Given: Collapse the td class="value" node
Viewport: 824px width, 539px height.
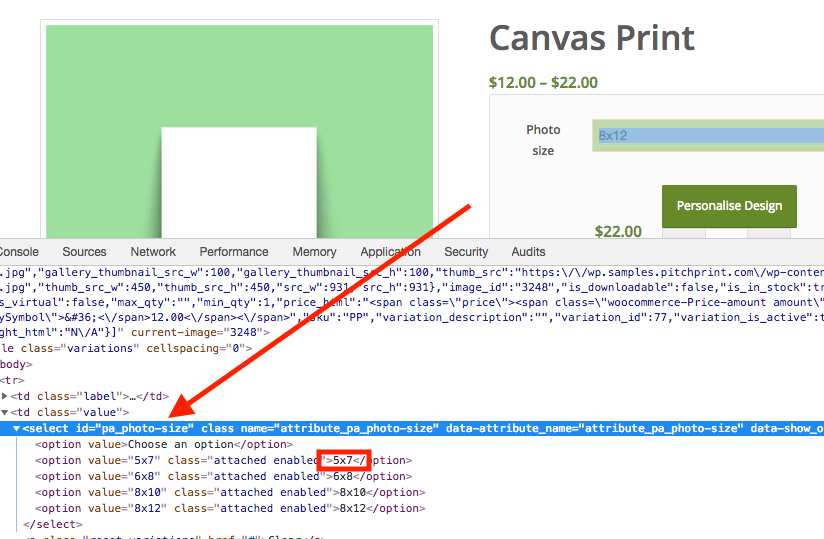Looking at the screenshot, I should [5, 412].
